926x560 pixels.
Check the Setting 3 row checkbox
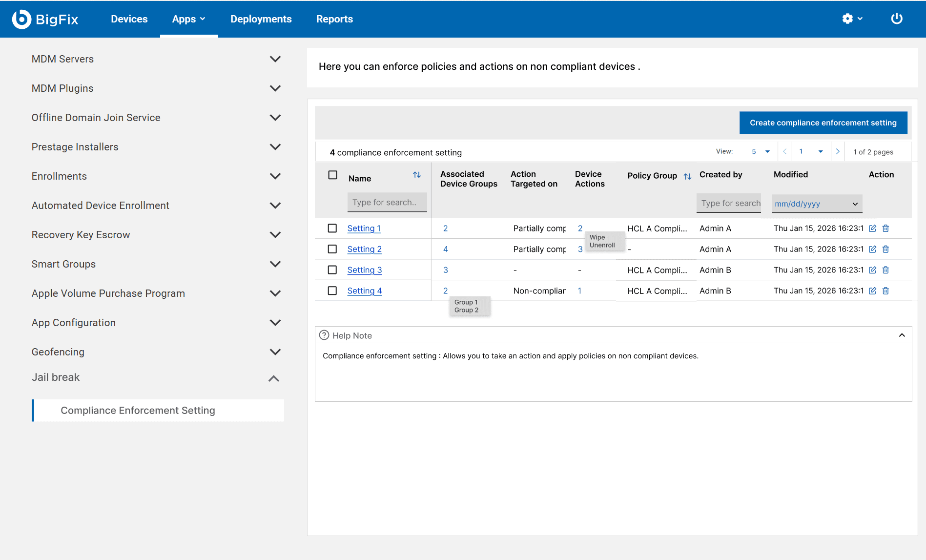click(x=332, y=270)
